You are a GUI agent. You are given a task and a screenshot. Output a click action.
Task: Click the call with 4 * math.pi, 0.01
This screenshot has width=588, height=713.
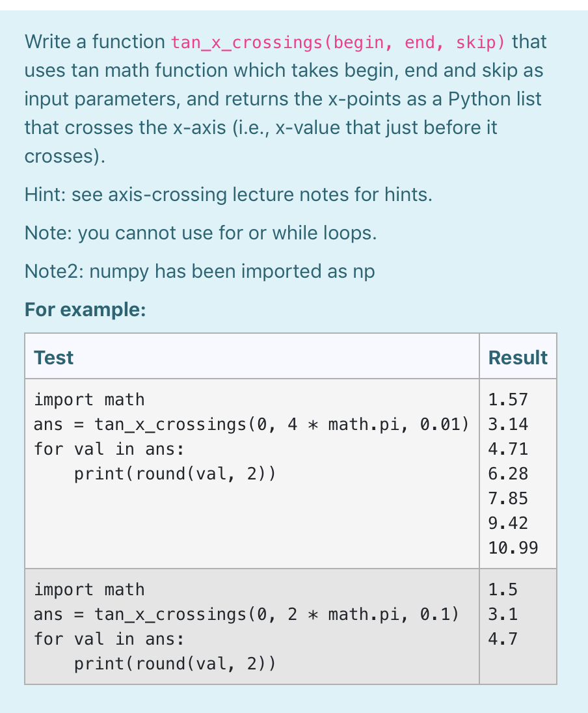pos(252,424)
